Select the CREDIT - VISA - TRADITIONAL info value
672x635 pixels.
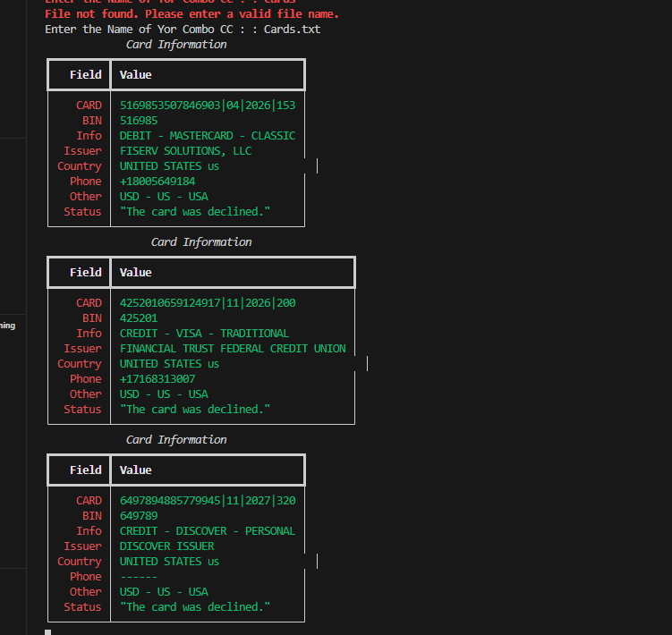point(204,334)
